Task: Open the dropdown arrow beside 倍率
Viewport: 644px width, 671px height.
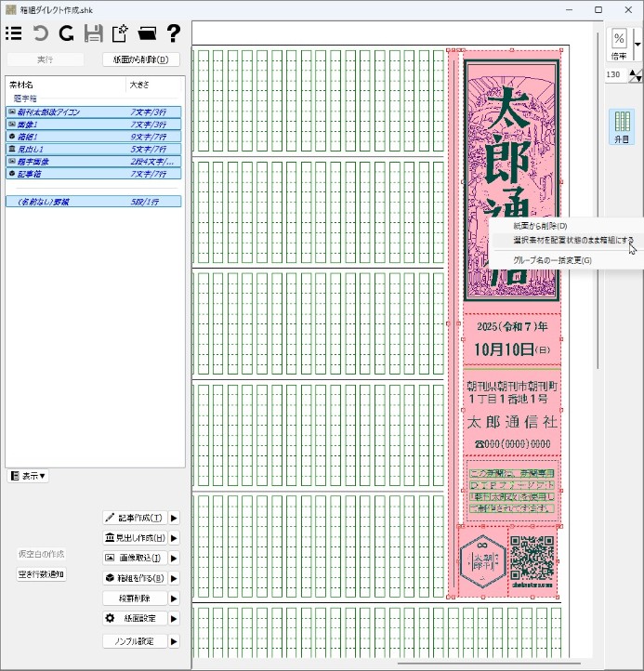Action: (x=637, y=44)
